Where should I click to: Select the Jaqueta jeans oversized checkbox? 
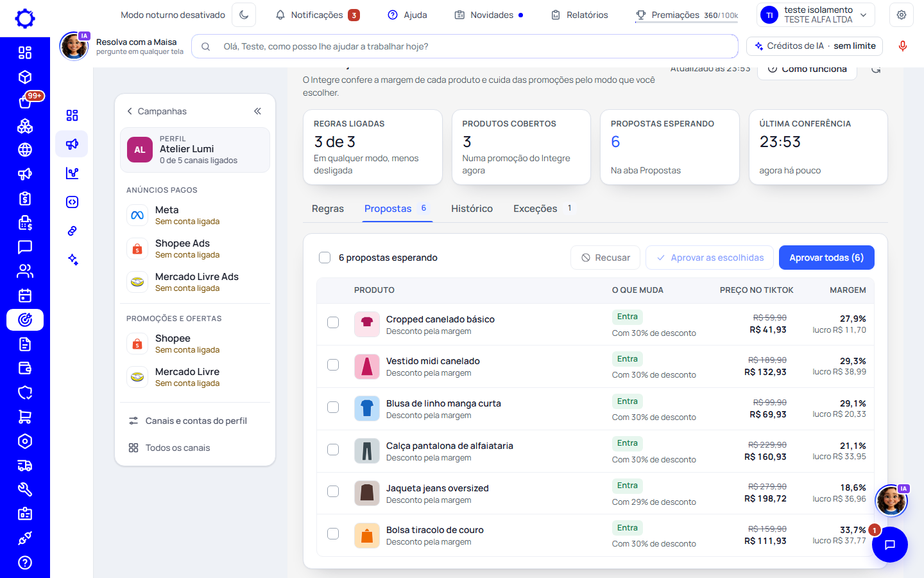(333, 491)
